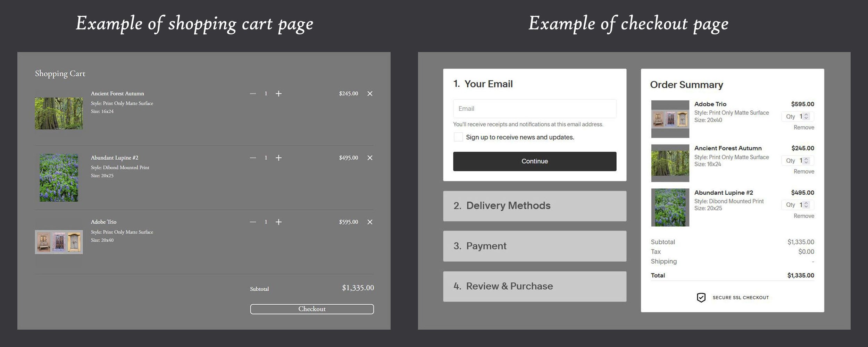Open Adobe Trio thumbnail in shopping cart

pos(59,242)
